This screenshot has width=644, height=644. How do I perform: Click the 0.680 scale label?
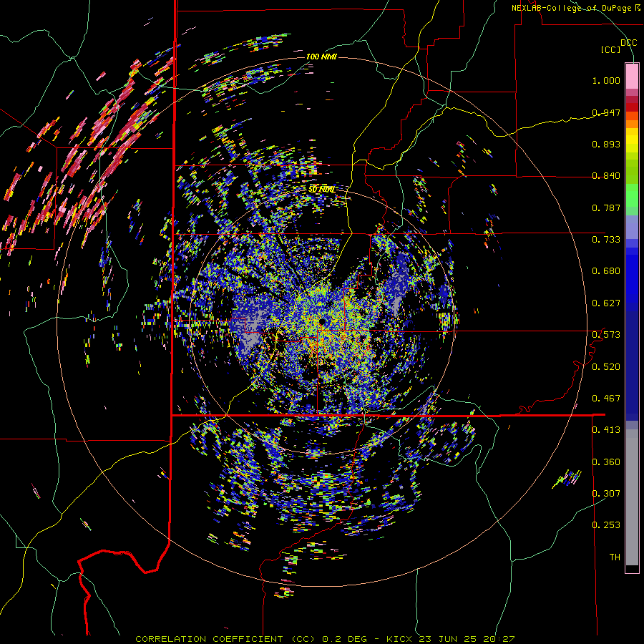click(606, 271)
